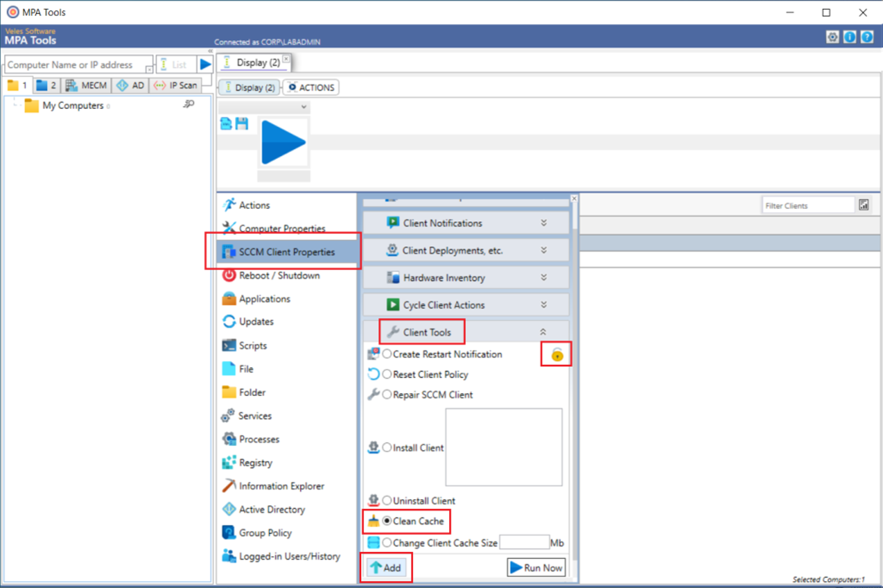Select Uninstall Client radio
Viewport: 883px width, 588px height.
387,501
